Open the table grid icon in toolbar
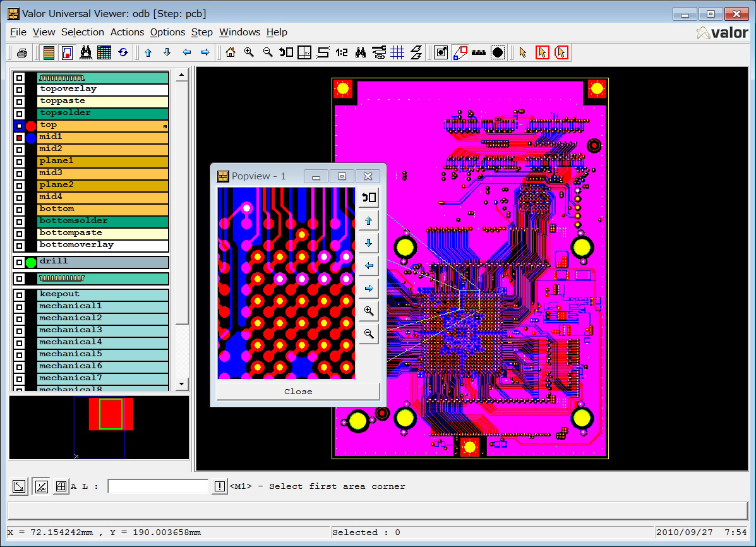 (x=104, y=52)
